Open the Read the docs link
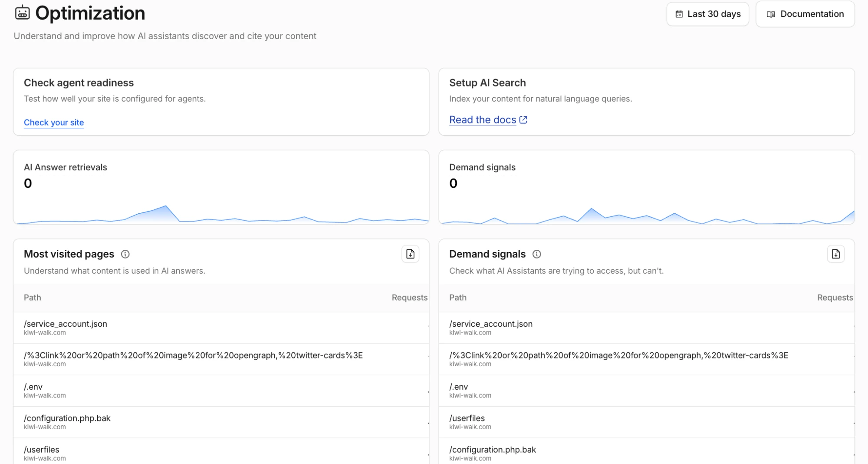This screenshot has width=868, height=464. pos(483,120)
